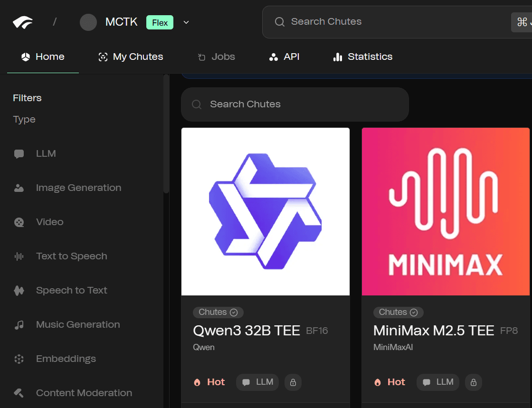
Task: Open the Home tab
Action: pyautogui.click(x=43, y=57)
